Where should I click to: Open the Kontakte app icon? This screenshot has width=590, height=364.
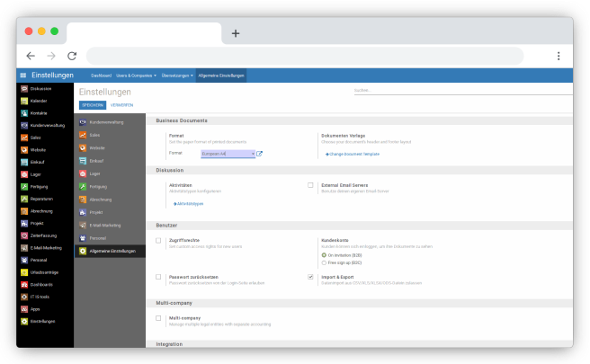24,113
